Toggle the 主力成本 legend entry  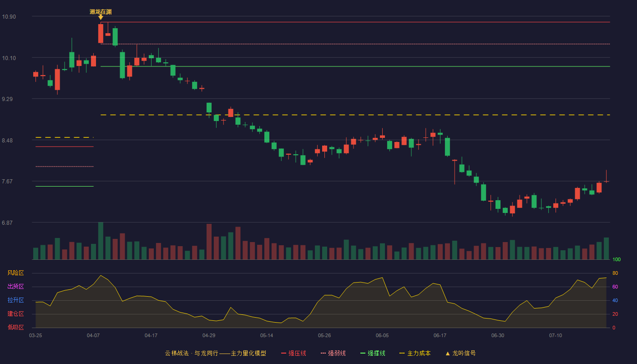click(x=415, y=353)
